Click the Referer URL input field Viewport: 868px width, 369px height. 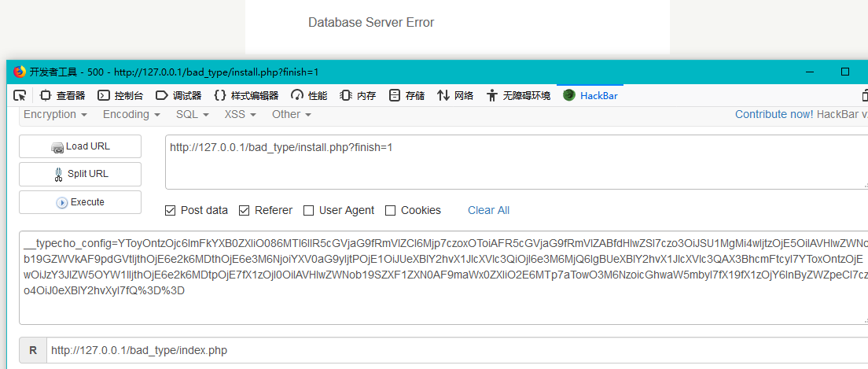(456, 350)
